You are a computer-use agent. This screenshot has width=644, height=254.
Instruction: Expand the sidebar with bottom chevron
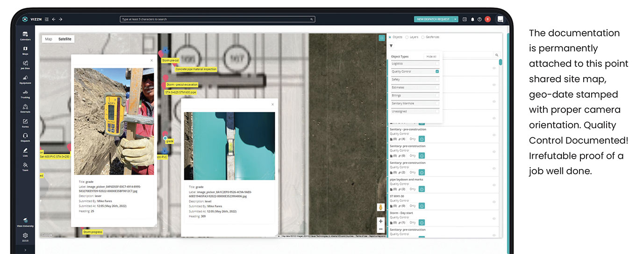click(x=25, y=250)
